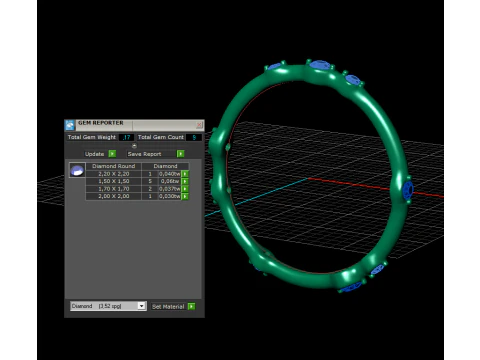Click the Gem Reporter logo icon
Viewport: 480px width, 360px height.
(x=70, y=125)
